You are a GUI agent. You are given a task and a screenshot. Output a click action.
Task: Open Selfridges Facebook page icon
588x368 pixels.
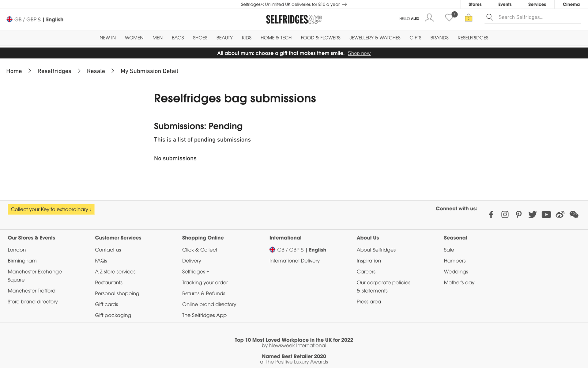pos(491,214)
